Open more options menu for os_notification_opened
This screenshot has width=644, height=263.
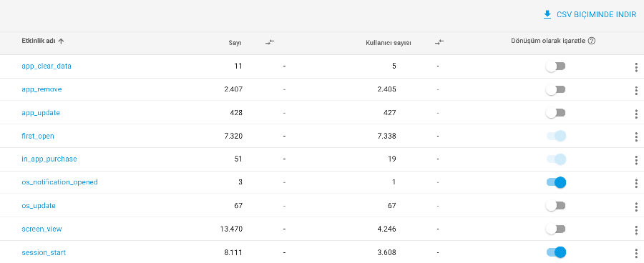click(x=636, y=183)
